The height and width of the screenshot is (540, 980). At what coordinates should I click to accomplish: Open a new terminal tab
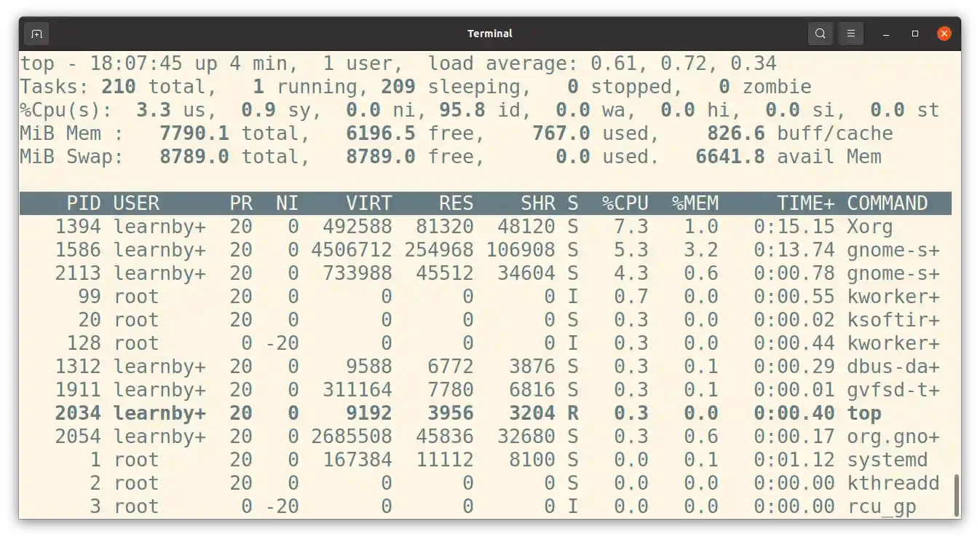pos(36,34)
